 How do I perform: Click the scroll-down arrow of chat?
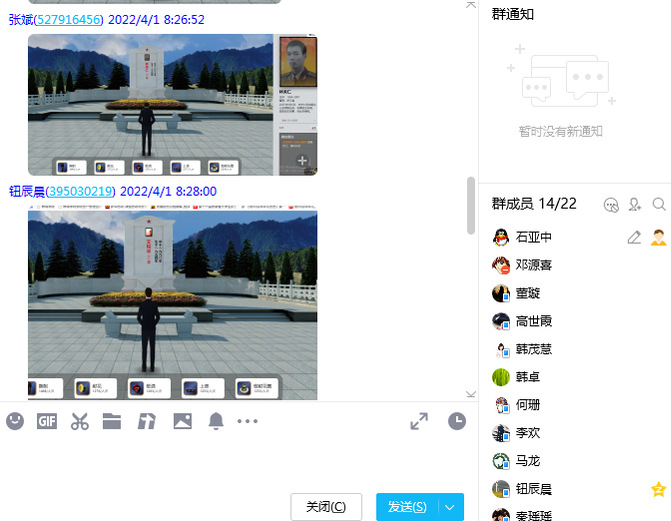[471, 395]
